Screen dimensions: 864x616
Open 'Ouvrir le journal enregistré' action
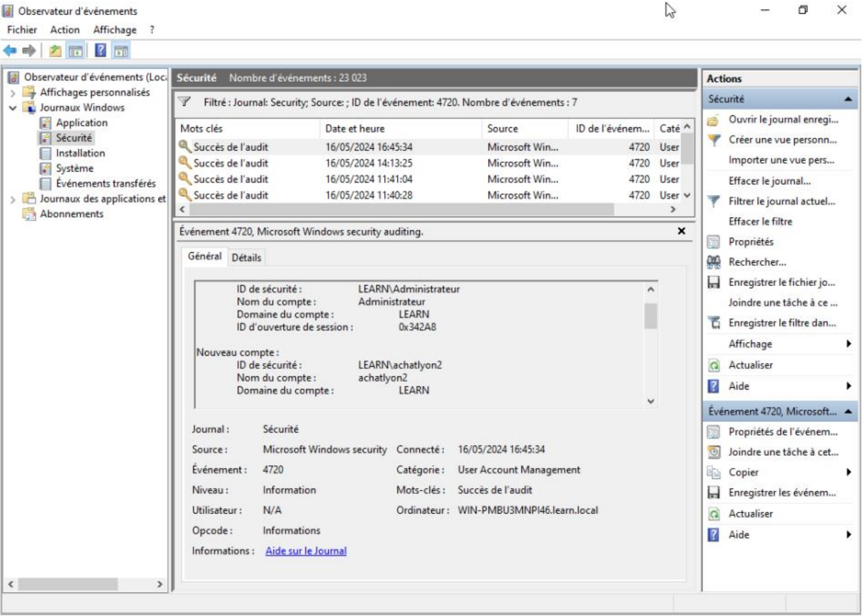(x=782, y=120)
